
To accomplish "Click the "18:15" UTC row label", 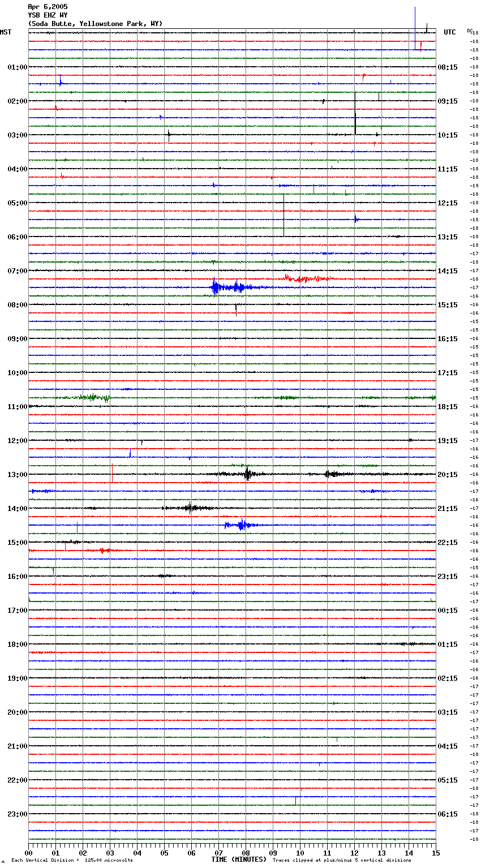I will [448, 407].
